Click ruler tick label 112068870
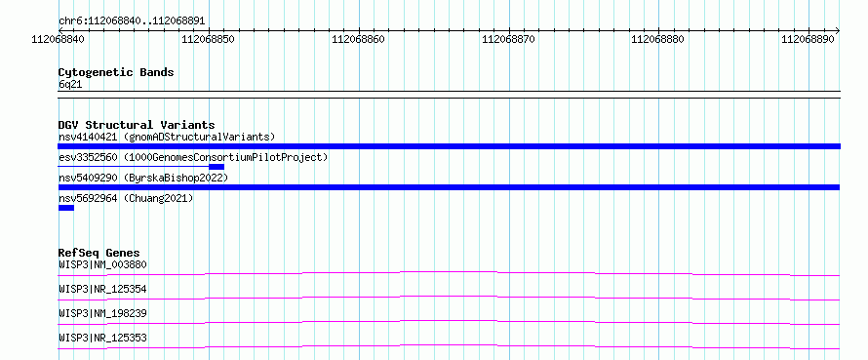Viewport: 868px width, 360px height. [508, 40]
